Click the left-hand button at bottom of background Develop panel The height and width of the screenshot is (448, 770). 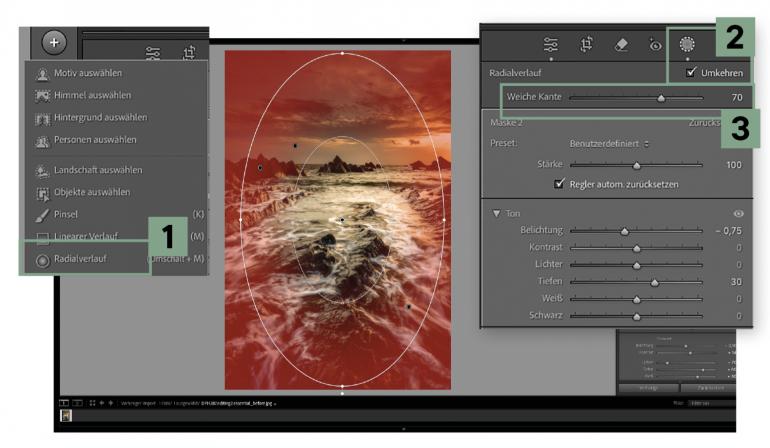[649, 388]
